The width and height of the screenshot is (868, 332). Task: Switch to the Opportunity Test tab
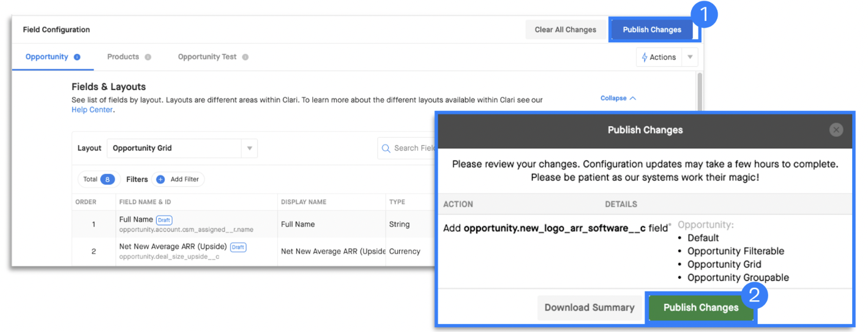click(x=207, y=56)
